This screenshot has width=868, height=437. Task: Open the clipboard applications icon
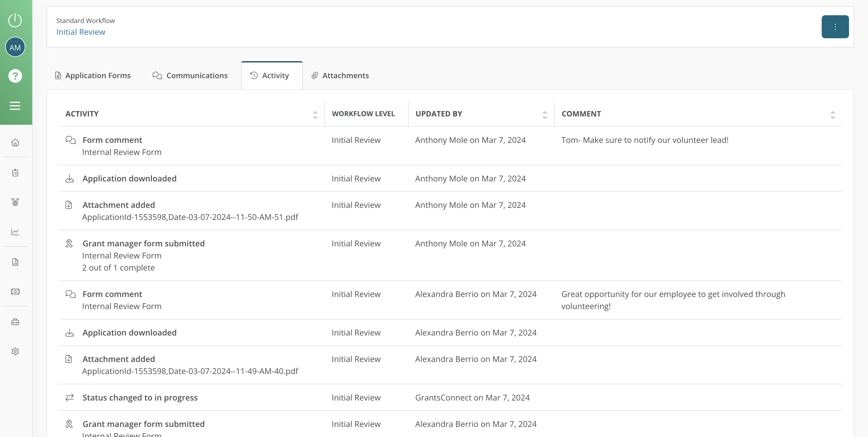15,172
